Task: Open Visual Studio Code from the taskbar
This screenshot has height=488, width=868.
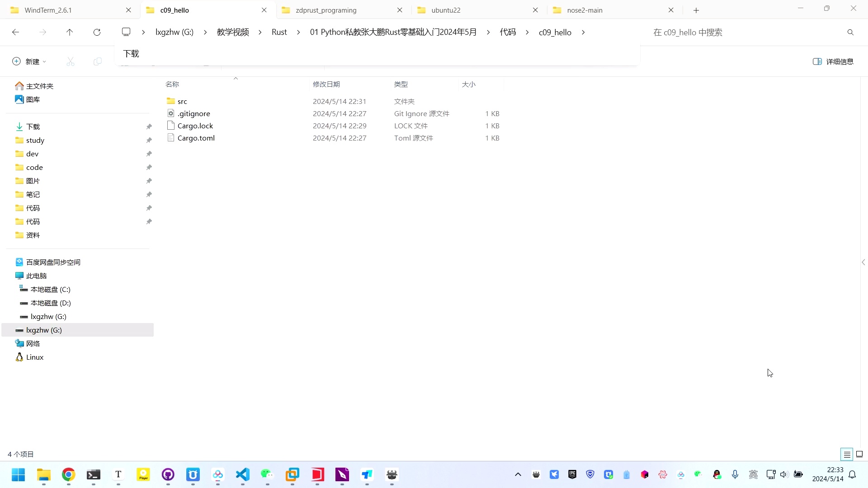Action: [x=243, y=475]
